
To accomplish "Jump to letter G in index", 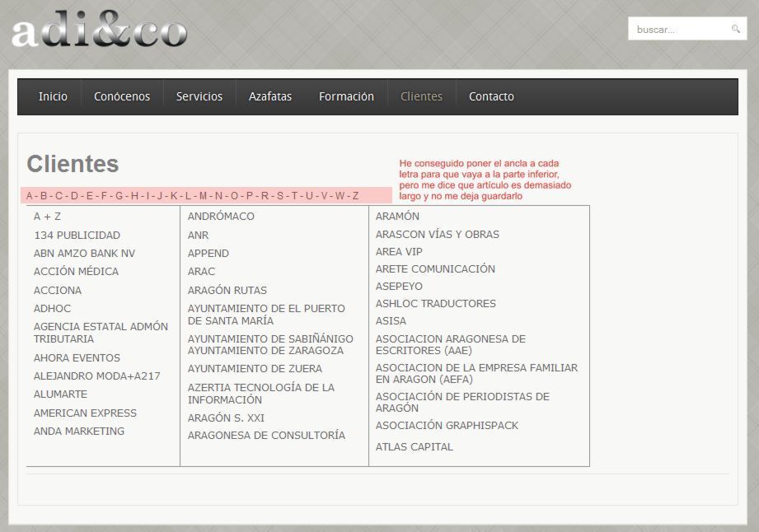I will click(x=119, y=196).
